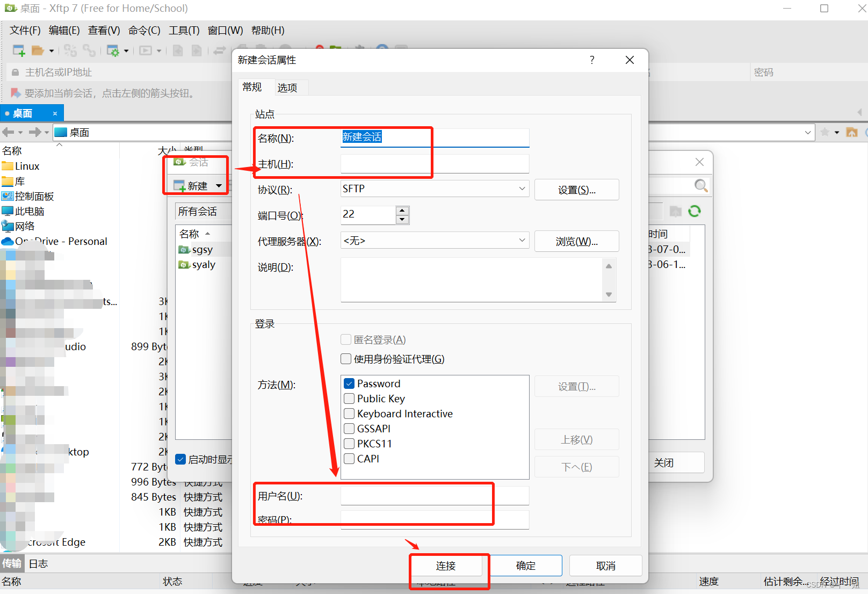Toggle the Keyboard Interactive checkbox
This screenshot has width=868, height=594.
click(349, 414)
